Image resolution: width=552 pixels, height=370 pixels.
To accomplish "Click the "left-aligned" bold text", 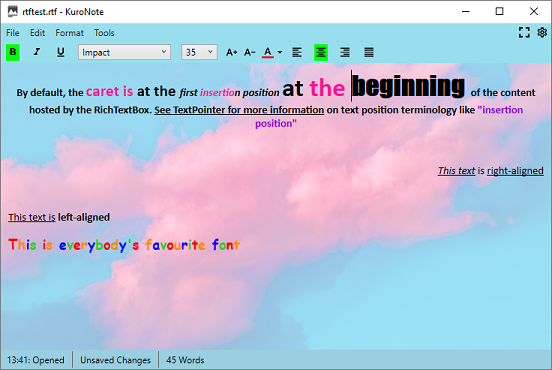I will 84,217.
